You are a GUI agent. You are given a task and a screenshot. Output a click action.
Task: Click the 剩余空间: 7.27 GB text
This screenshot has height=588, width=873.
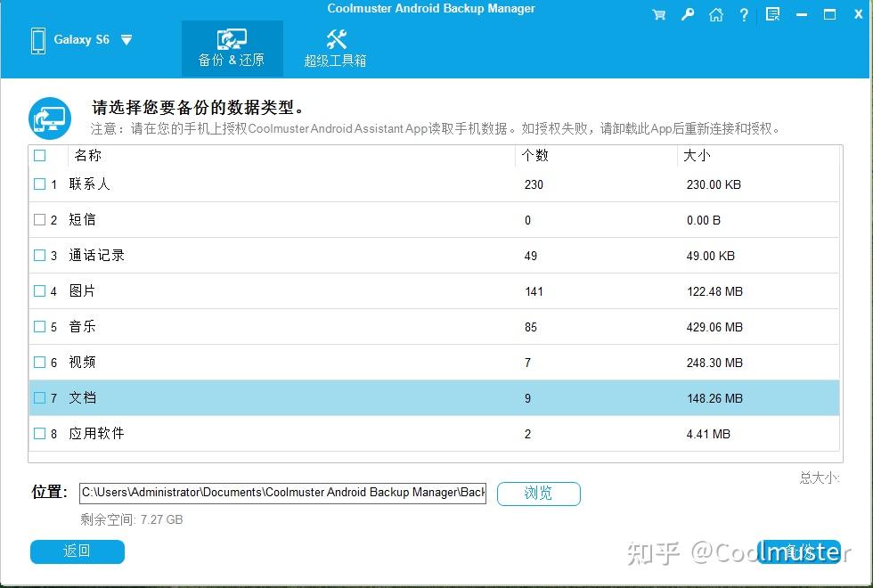[x=132, y=519]
